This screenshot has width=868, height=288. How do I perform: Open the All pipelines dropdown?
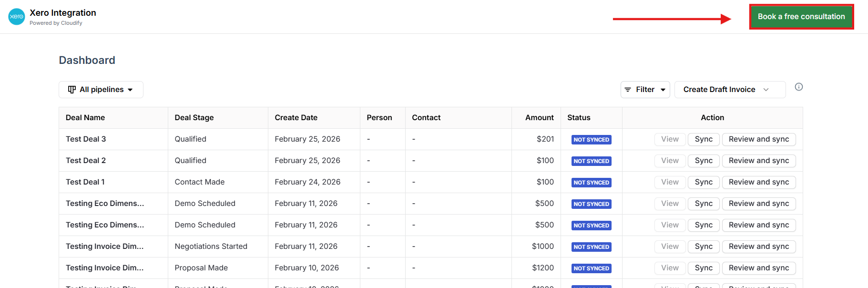101,90
